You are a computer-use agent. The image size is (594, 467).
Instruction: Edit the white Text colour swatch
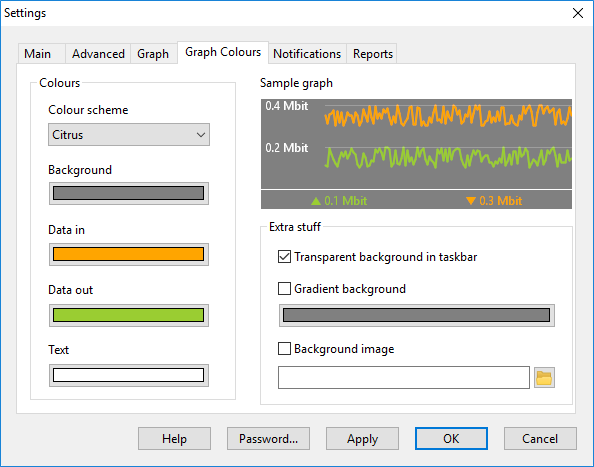click(x=129, y=375)
